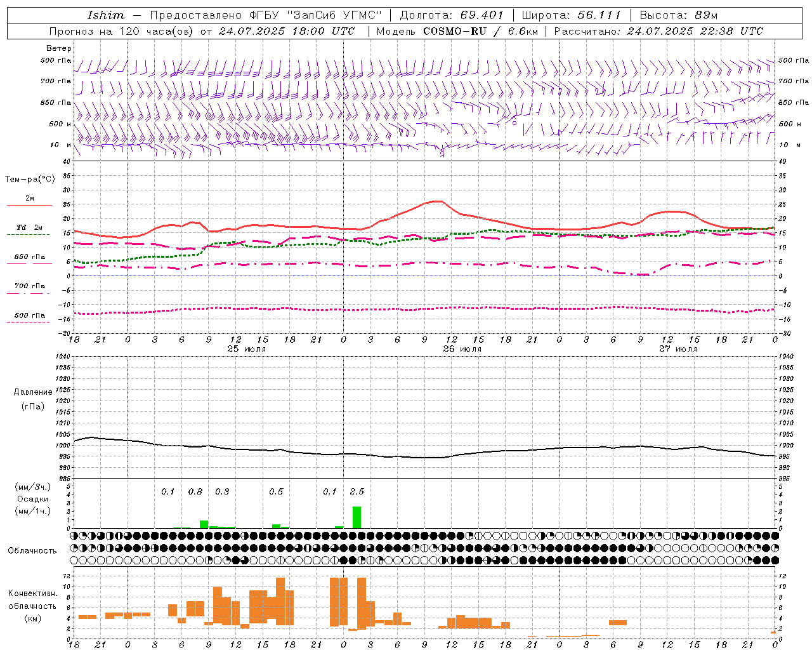Click the (мм/1ч.) precipitation unit label
The width and height of the screenshot is (812, 650).
tap(32, 511)
